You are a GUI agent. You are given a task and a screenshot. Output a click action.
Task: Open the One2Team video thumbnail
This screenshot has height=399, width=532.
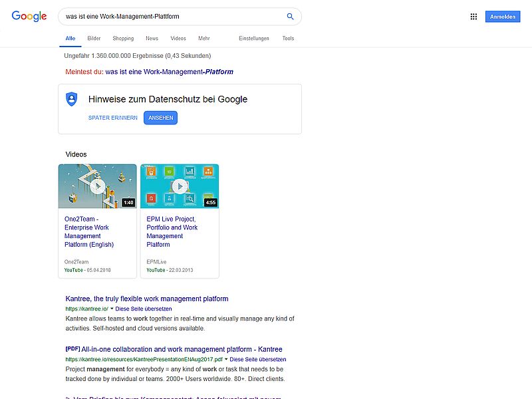[98, 186]
